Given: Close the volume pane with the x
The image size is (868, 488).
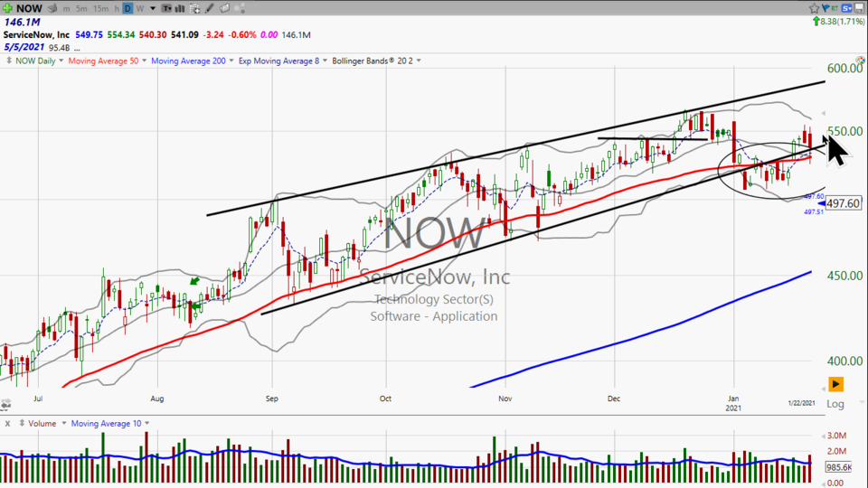Looking at the screenshot, I should pos(8,424).
